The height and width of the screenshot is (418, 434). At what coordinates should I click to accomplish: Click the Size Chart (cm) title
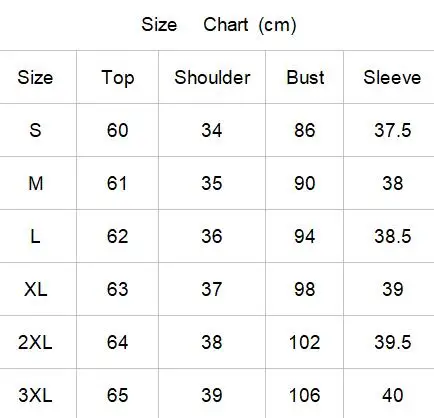pos(219,25)
